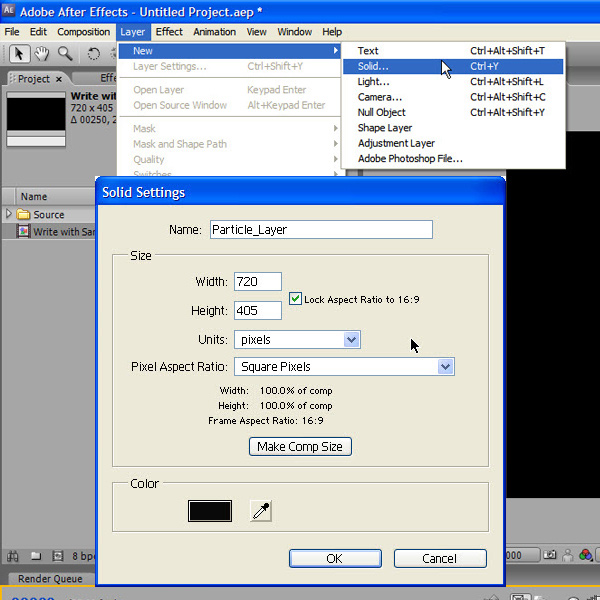
Task: Click OK in Solid Settings
Action: point(335,559)
